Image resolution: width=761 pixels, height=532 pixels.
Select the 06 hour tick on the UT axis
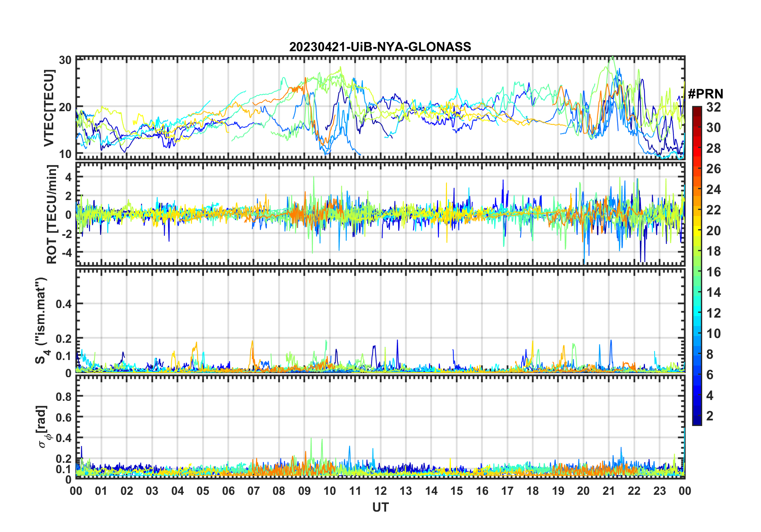point(228,491)
